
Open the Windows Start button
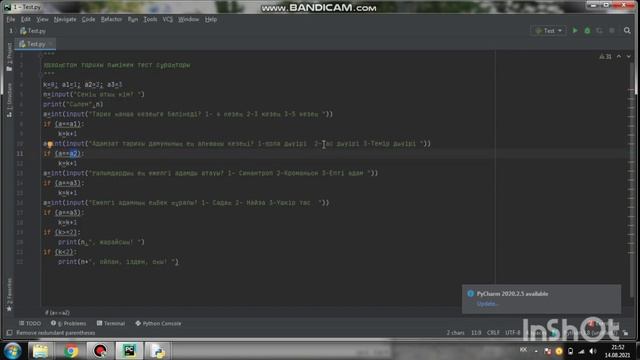[12, 351]
